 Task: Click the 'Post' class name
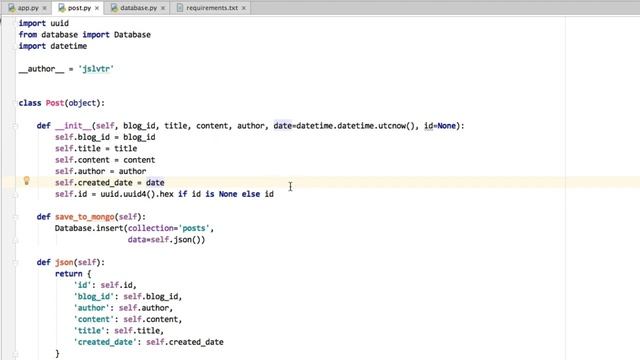[x=55, y=103]
